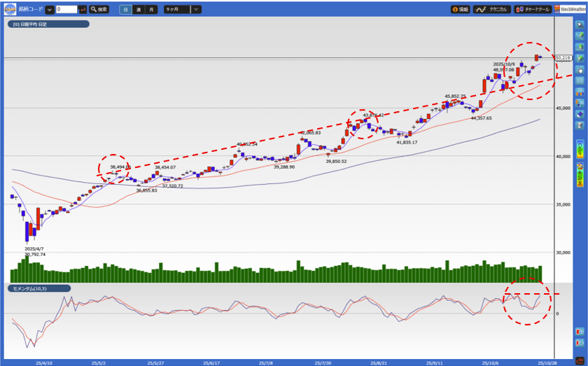
Task: Open the テクニカル menu
Action: pos(492,10)
